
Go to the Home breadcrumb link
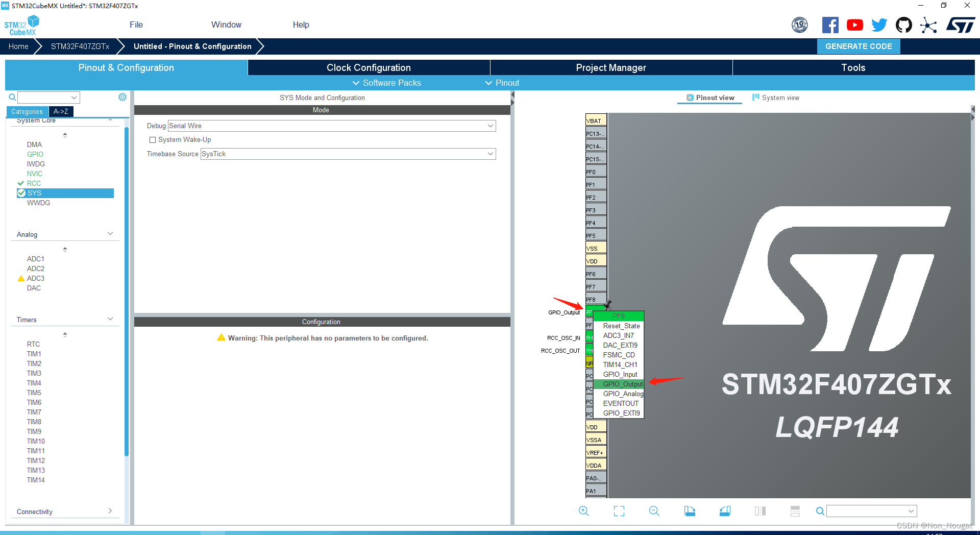click(18, 46)
